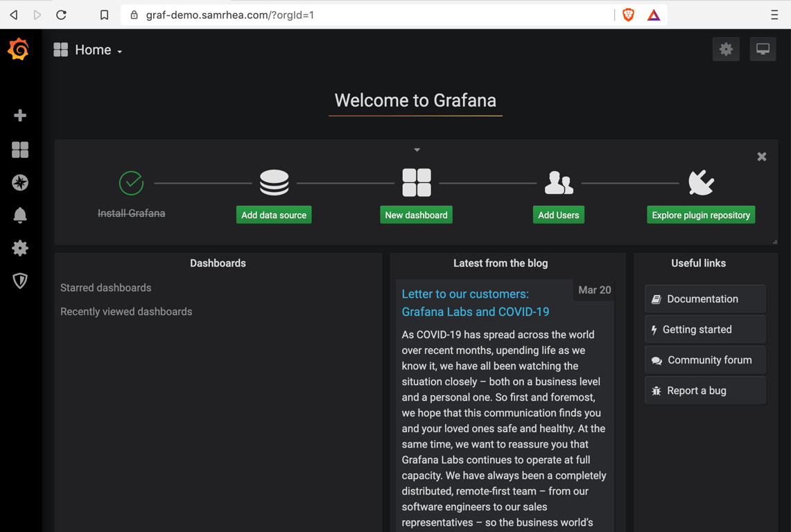
Task: Click the plugin plug icon
Action: click(x=701, y=182)
